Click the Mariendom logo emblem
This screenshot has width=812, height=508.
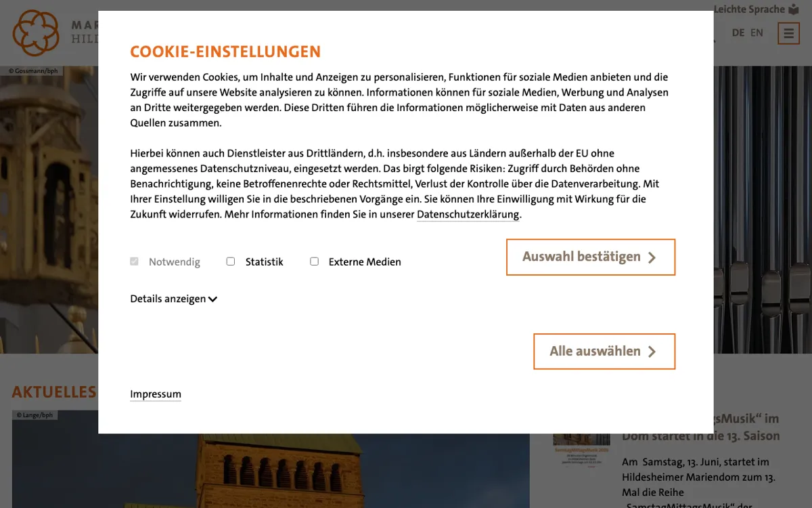36,33
